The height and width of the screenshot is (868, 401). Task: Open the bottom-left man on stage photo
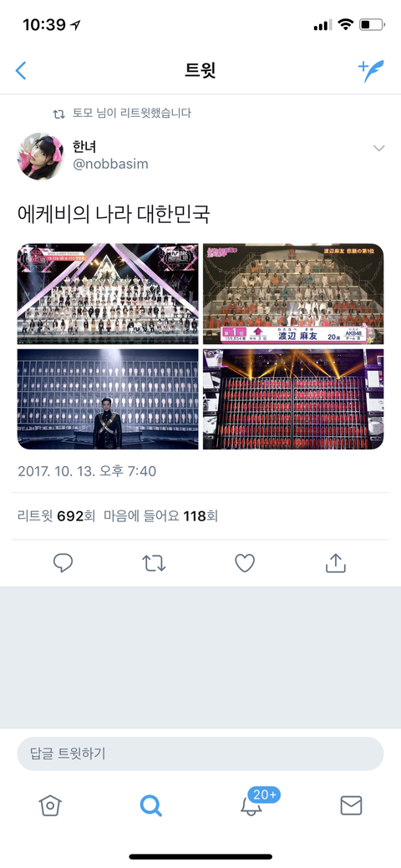coord(108,398)
